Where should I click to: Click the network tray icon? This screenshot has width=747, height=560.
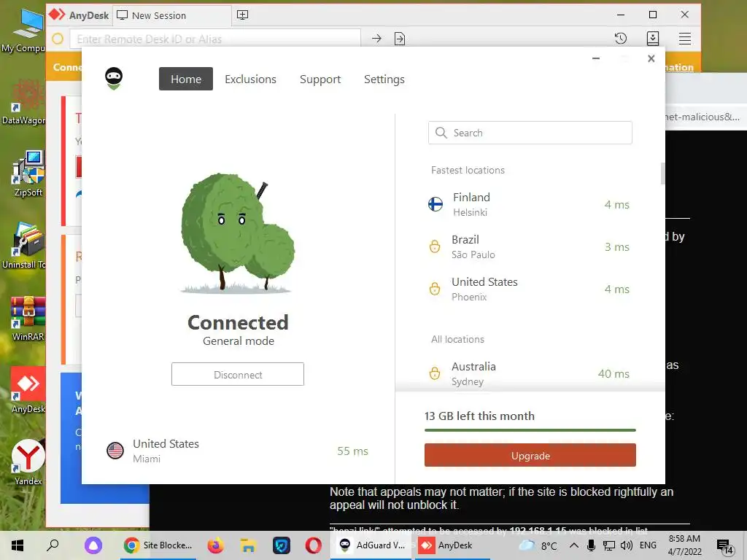[x=609, y=545]
